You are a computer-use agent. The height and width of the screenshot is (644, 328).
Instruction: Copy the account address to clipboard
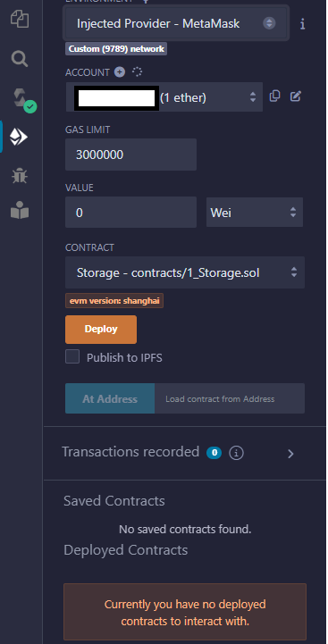274,96
